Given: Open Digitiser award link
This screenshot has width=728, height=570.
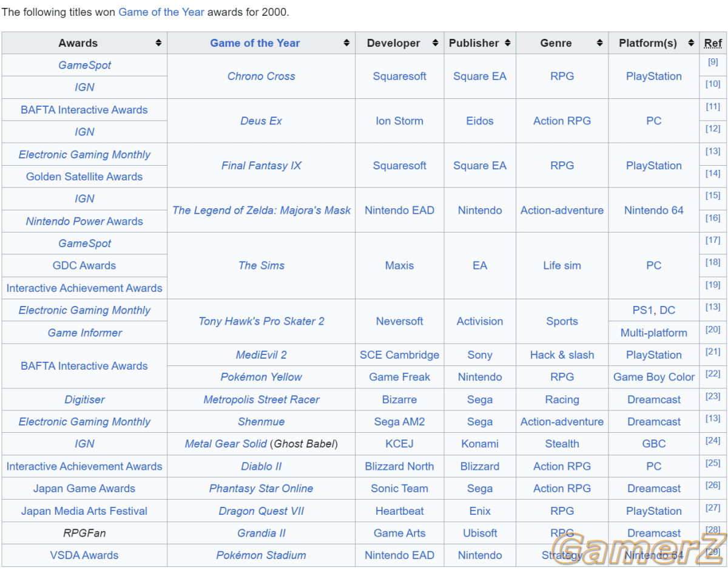Looking at the screenshot, I should (84, 400).
